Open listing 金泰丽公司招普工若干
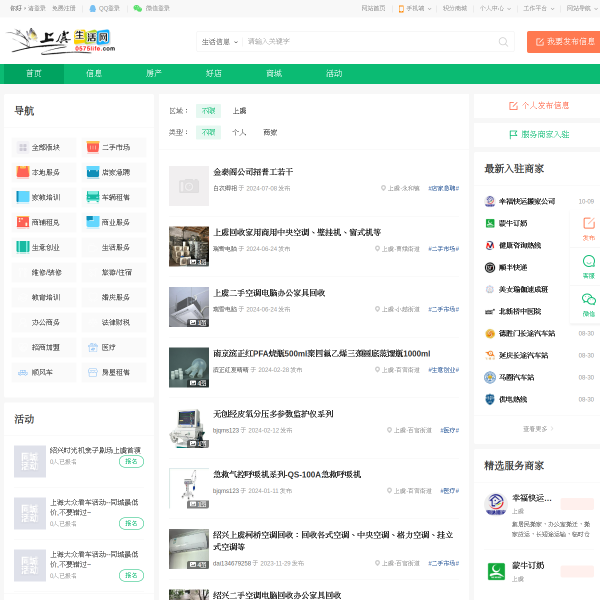 (253, 172)
